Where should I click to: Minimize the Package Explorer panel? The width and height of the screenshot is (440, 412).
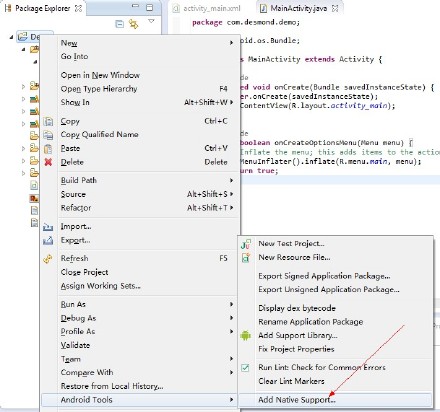click(x=135, y=6)
